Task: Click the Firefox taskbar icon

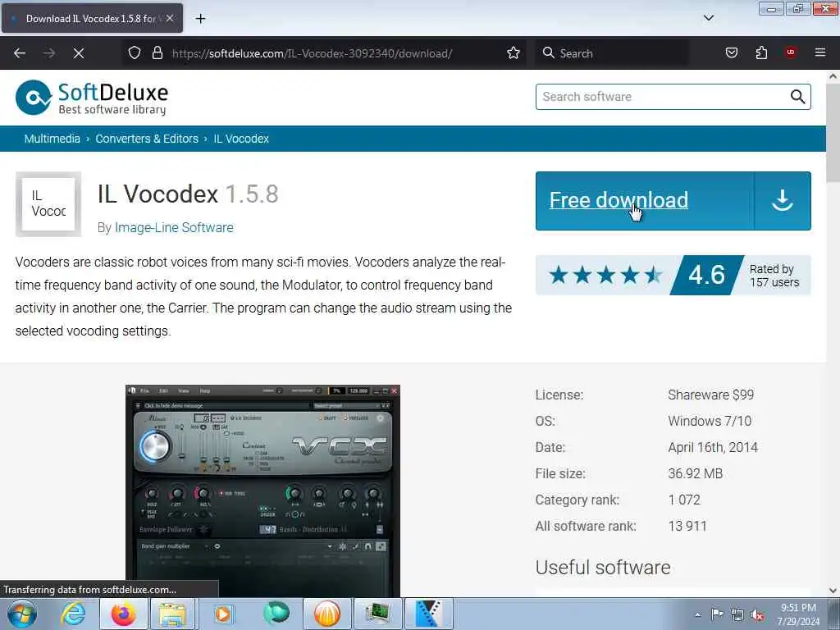Action: pyautogui.click(x=123, y=614)
